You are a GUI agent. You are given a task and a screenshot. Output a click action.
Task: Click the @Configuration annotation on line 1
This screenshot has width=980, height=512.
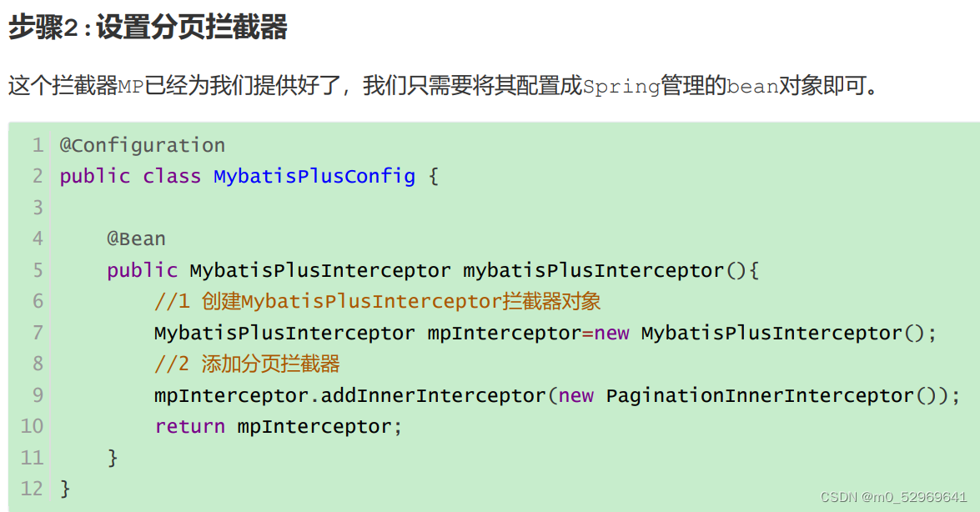click(142, 145)
